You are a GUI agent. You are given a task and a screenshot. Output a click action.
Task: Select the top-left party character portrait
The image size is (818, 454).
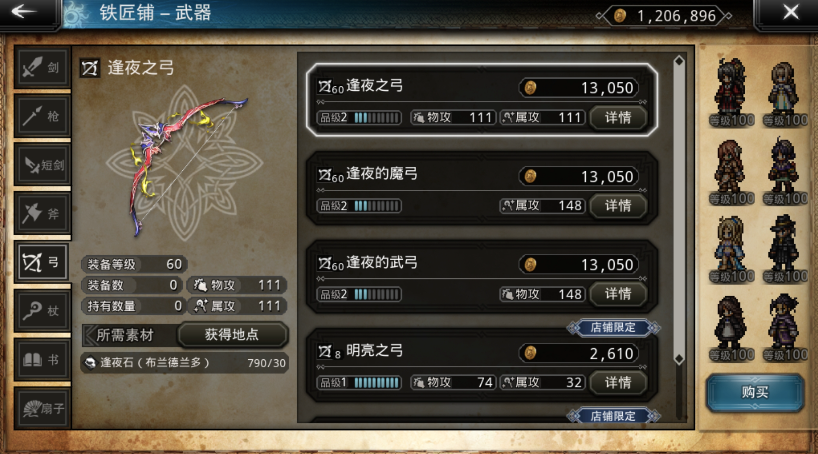pyautogui.click(x=731, y=92)
